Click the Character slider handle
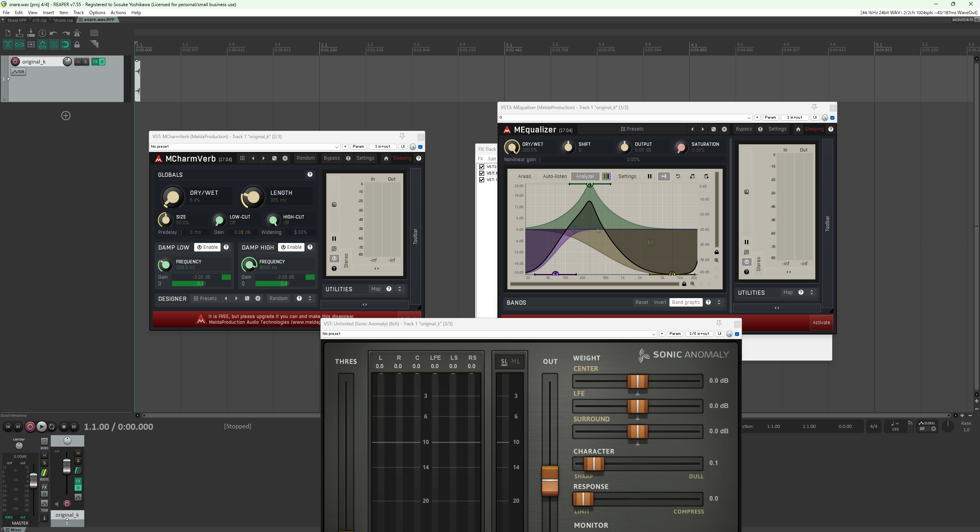 point(594,463)
